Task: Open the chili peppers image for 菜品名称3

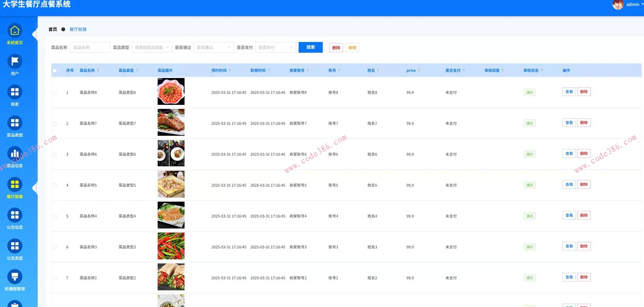Action: (x=171, y=246)
